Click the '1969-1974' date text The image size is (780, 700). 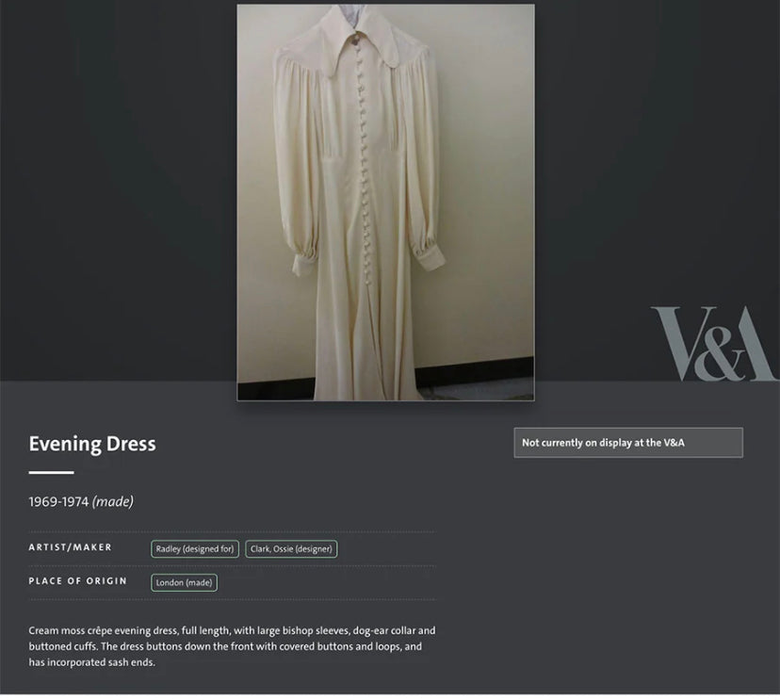point(58,501)
